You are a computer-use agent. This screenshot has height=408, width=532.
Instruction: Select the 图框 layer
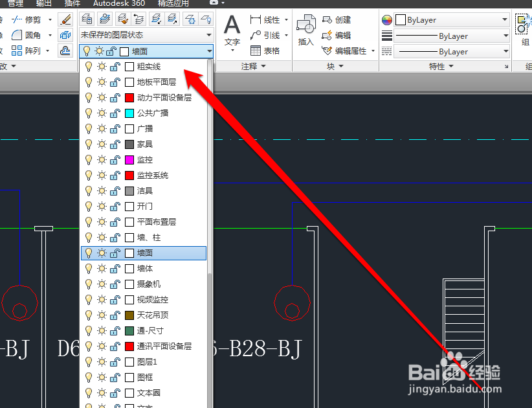144,378
